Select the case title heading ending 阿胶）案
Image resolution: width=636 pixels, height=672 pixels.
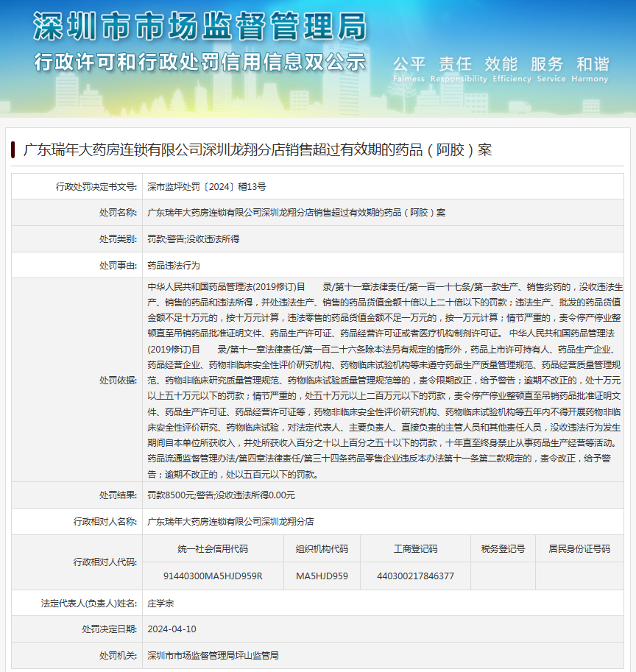tap(258, 149)
